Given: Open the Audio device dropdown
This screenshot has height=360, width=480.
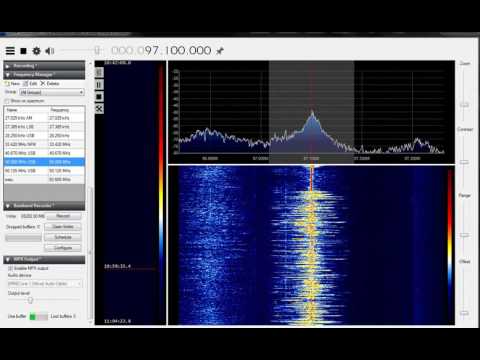Looking at the screenshot, I should [45, 284].
